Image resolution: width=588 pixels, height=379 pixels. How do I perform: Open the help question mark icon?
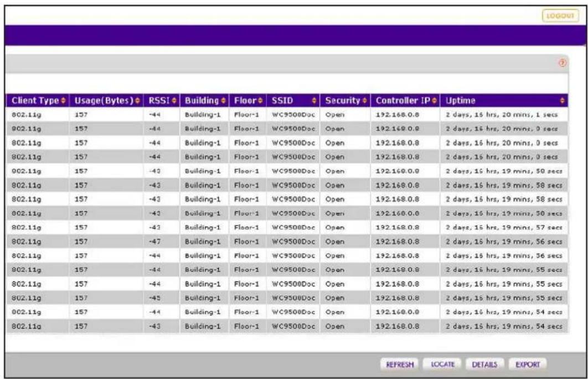[562, 63]
